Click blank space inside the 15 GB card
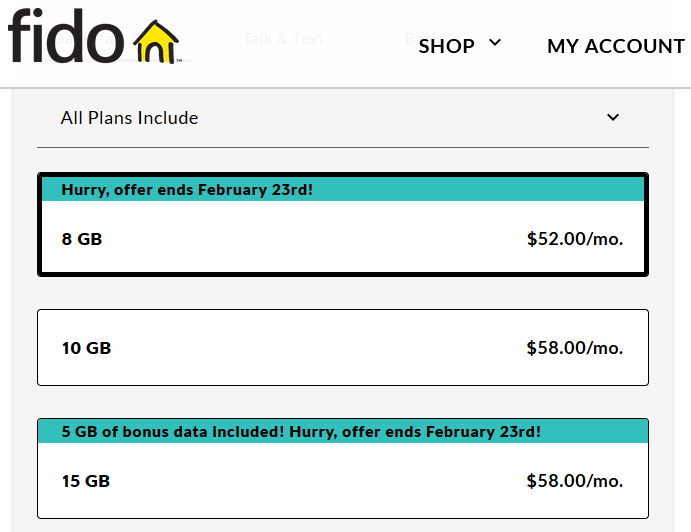691x532 pixels. point(320,481)
